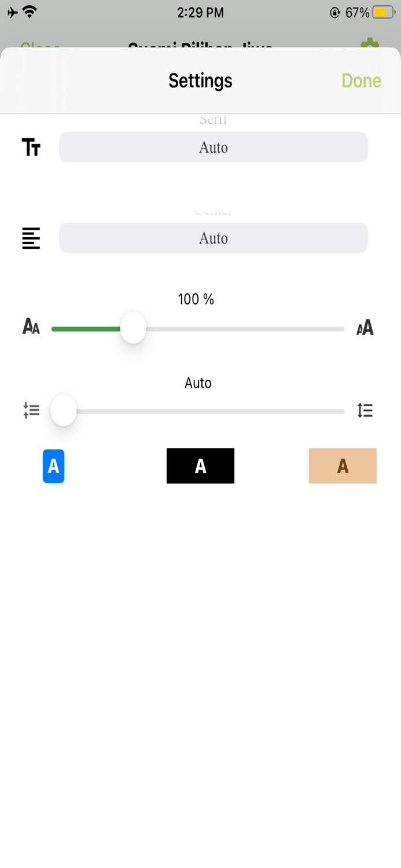This screenshot has height=868, width=401.
Task: Switch to the dark reading theme
Action: (200, 465)
